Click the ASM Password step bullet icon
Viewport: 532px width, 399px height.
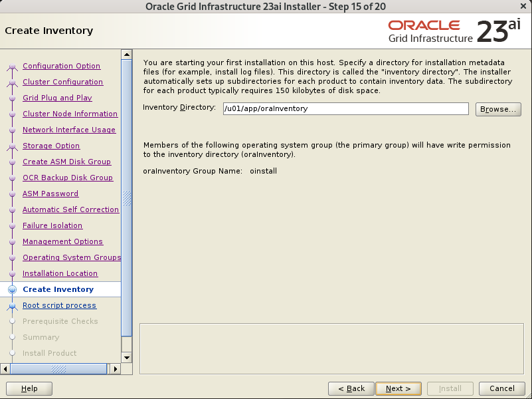click(x=12, y=194)
